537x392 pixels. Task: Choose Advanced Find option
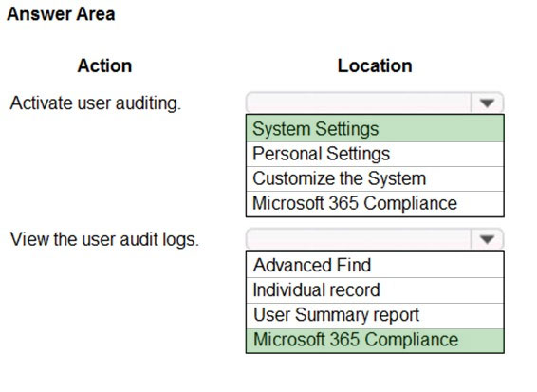point(375,265)
